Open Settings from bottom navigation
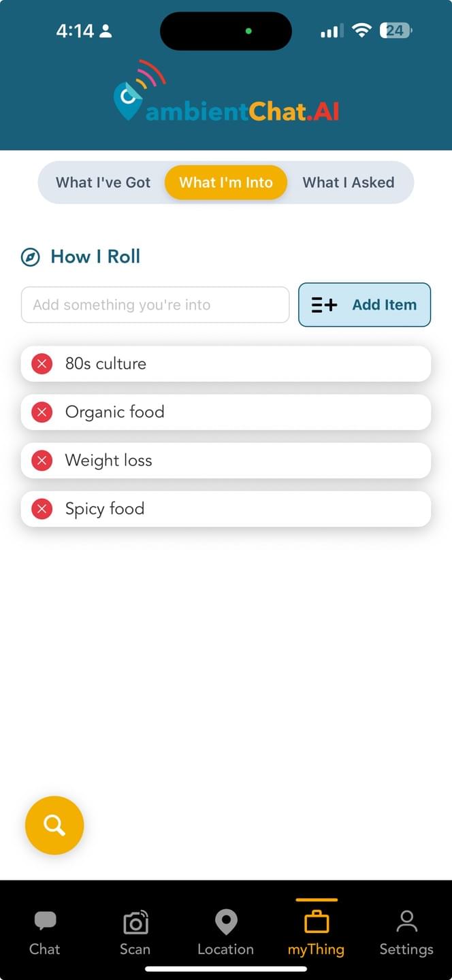Viewport: 452px width, 980px height. click(x=406, y=933)
